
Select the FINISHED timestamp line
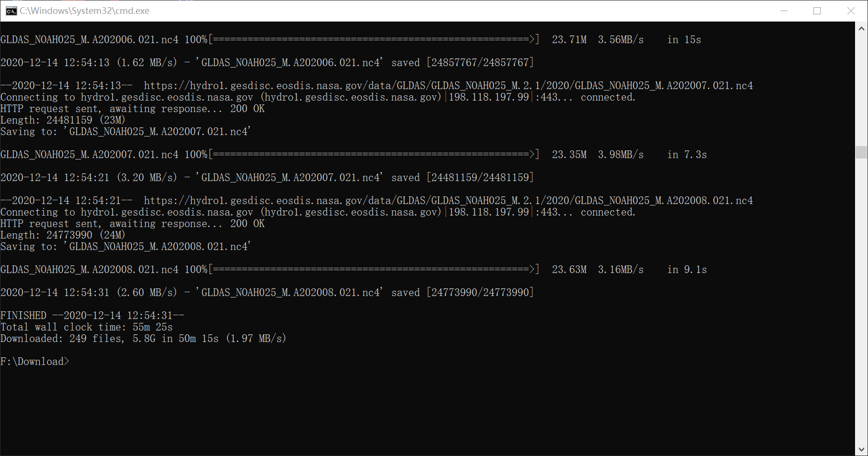(91, 315)
